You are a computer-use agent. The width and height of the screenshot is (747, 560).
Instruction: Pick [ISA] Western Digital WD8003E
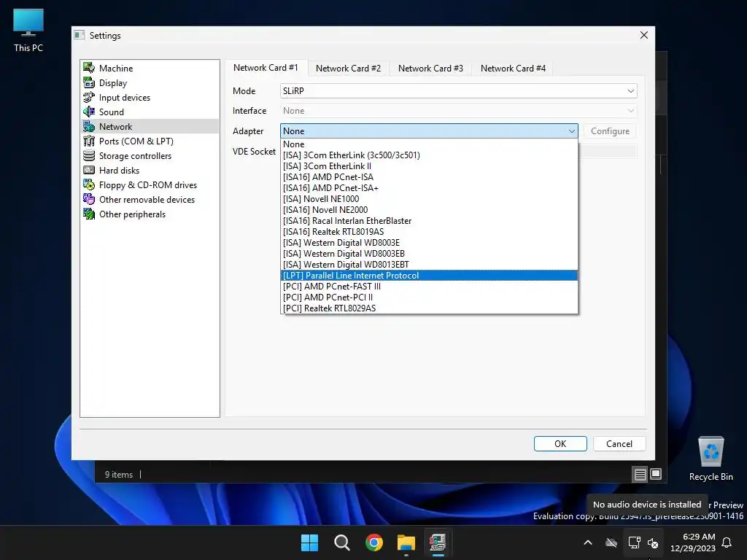(x=429, y=242)
